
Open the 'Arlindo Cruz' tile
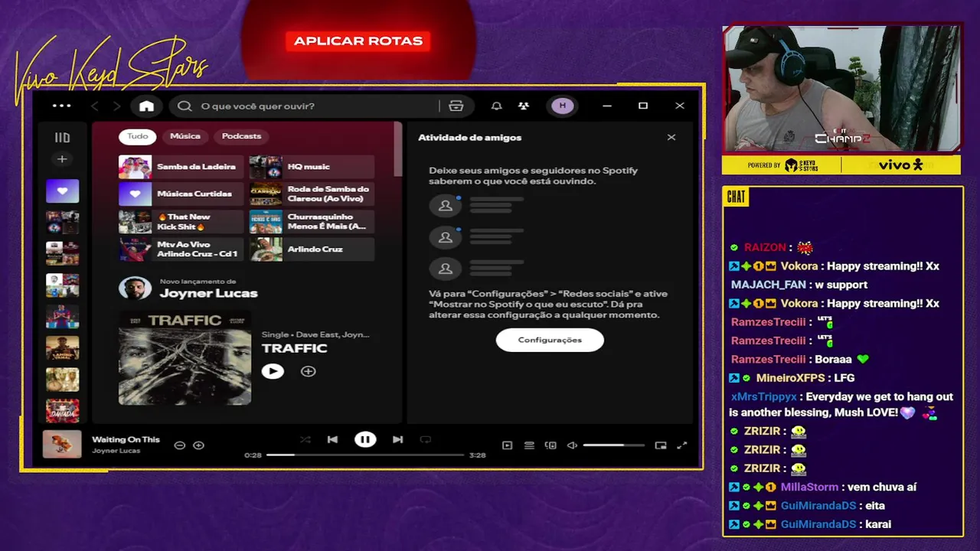click(x=312, y=249)
